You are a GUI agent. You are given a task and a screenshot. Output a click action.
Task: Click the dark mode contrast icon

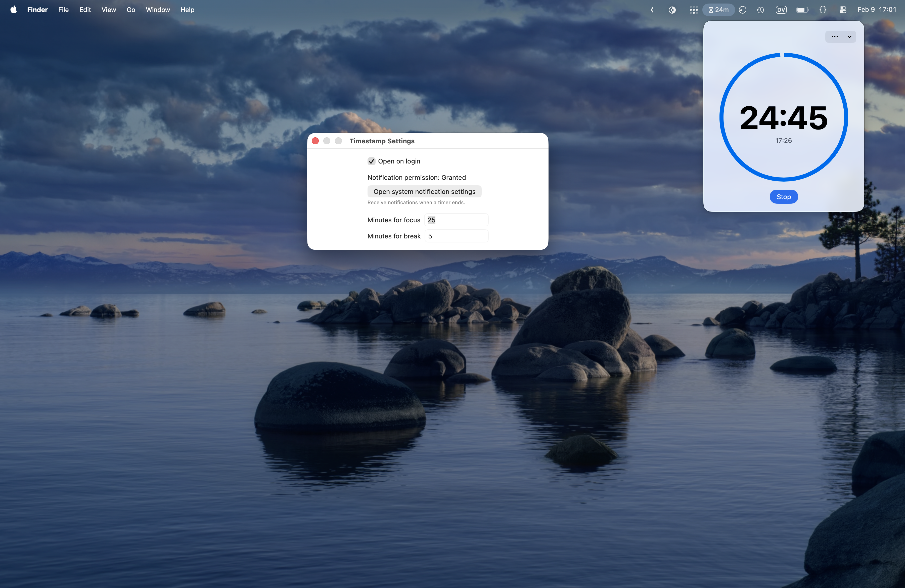point(672,10)
